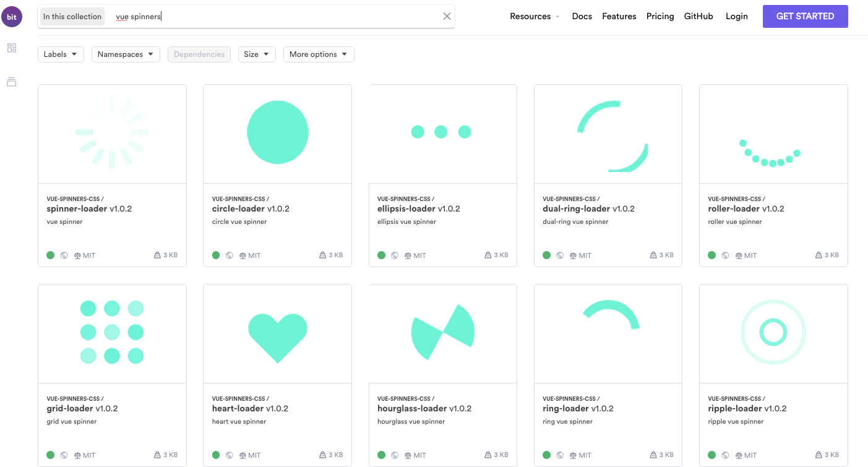Open the ring-loader v1.0.2 title
This screenshot has height=467, width=868.
578,408
